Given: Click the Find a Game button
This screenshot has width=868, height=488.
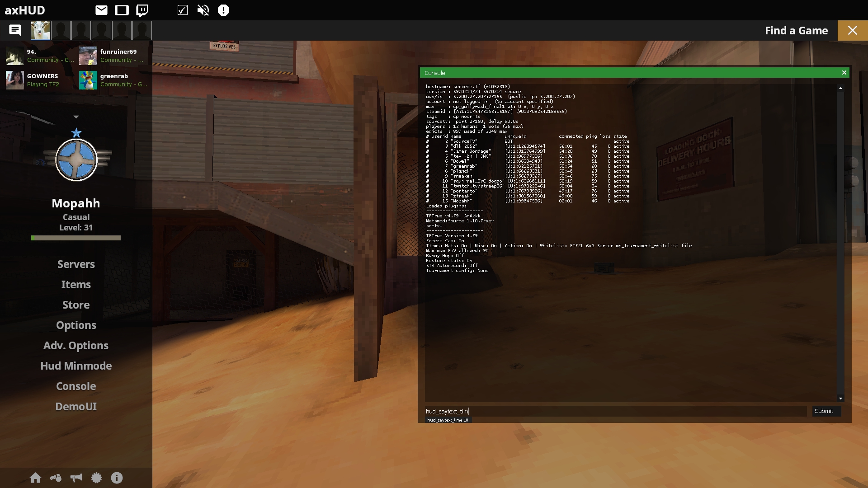Looking at the screenshot, I should click(x=797, y=31).
